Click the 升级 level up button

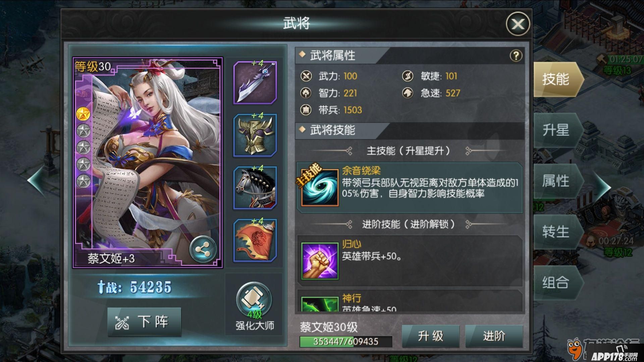(x=431, y=336)
